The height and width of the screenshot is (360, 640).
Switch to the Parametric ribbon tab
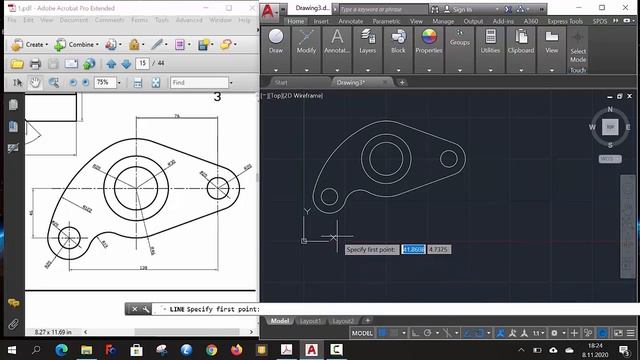386,21
